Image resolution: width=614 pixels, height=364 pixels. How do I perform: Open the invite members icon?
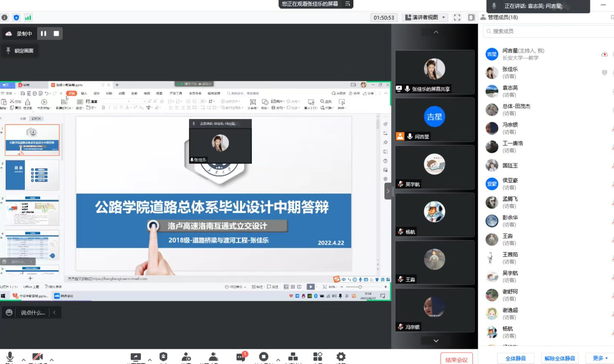(186, 357)
